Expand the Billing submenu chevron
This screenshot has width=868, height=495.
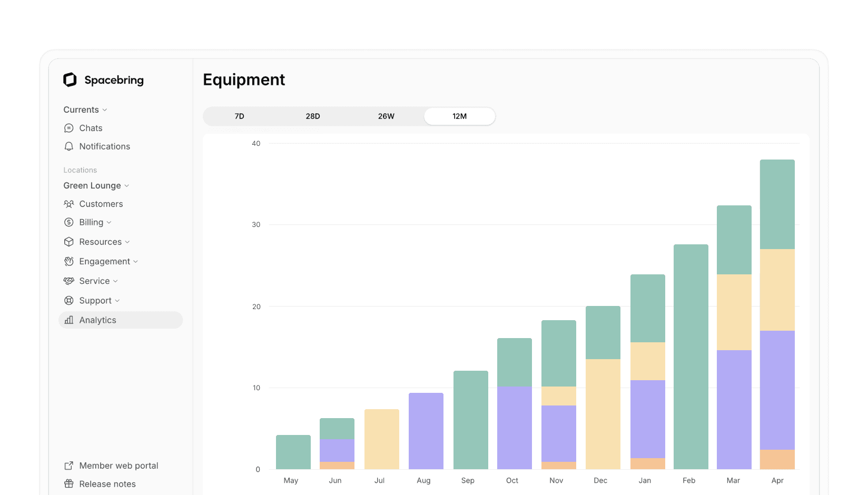(109, 222)
